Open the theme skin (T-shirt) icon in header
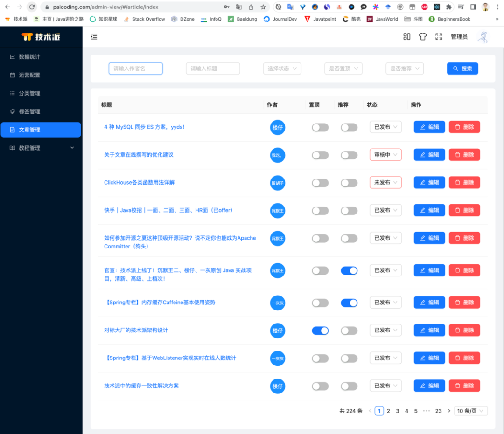This screenshot has width=504, height=434. click(x=422, y=36)
